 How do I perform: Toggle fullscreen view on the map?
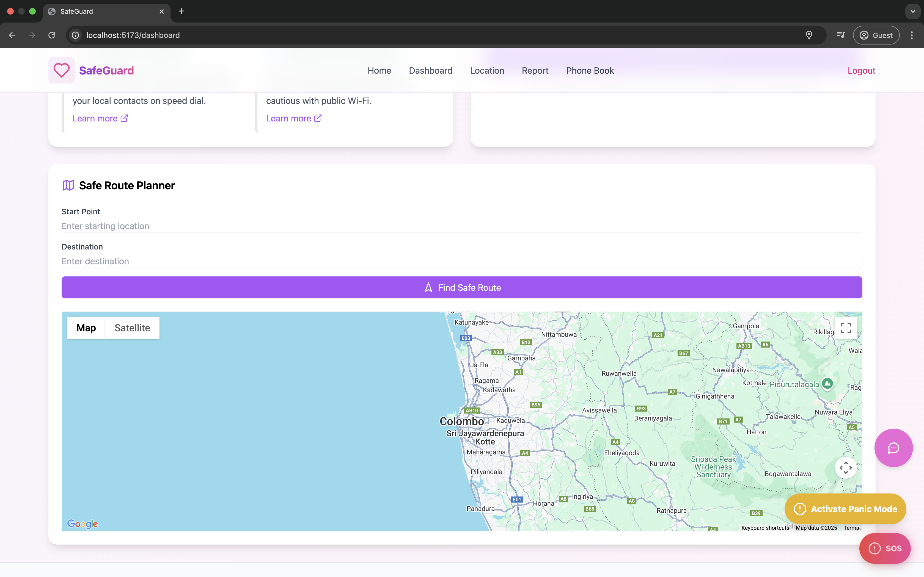click(845, 328)
